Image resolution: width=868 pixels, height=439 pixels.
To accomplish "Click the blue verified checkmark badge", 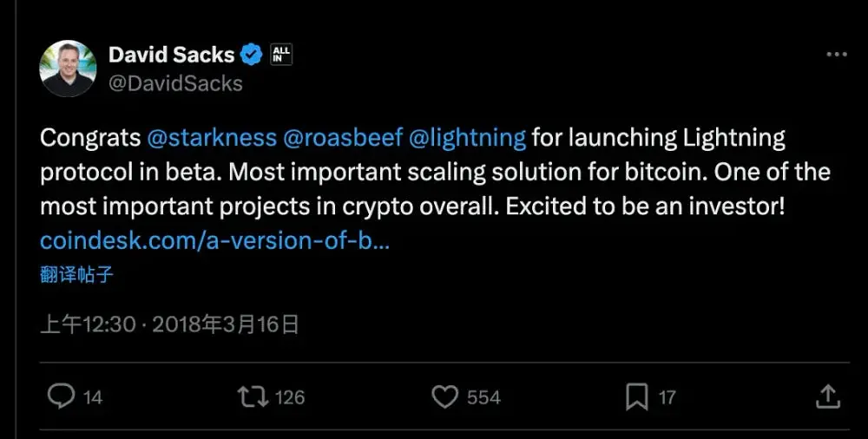I will (x=252, y=55).
